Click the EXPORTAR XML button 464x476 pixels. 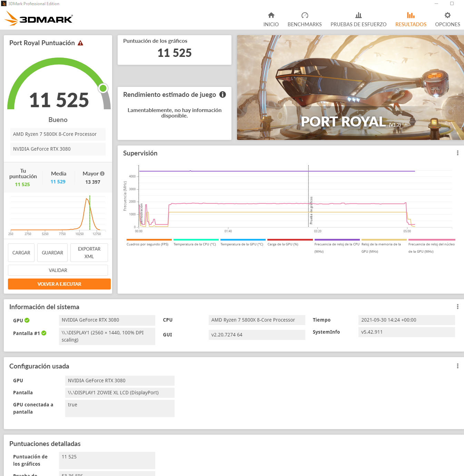[x=89, y=253]
